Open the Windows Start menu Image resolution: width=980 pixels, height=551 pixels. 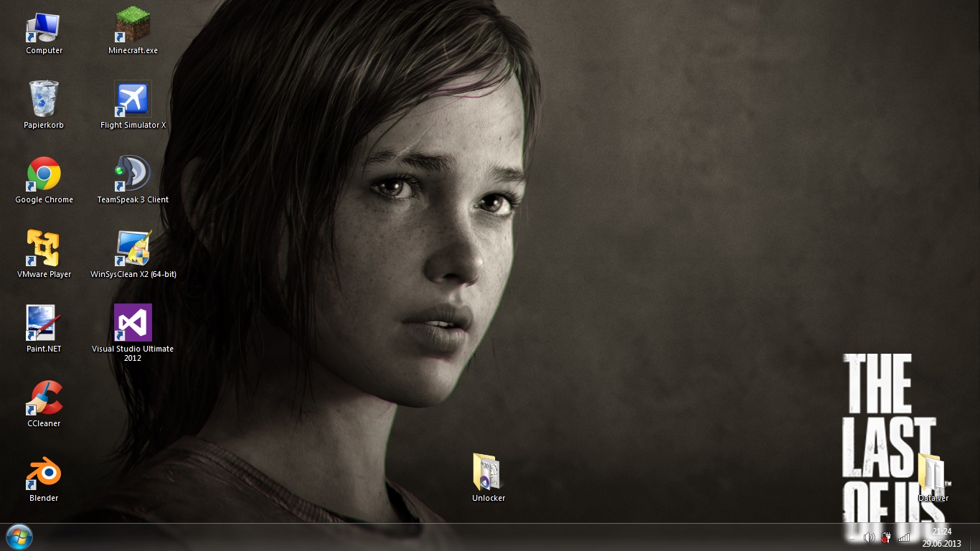(x=19, y=537)
